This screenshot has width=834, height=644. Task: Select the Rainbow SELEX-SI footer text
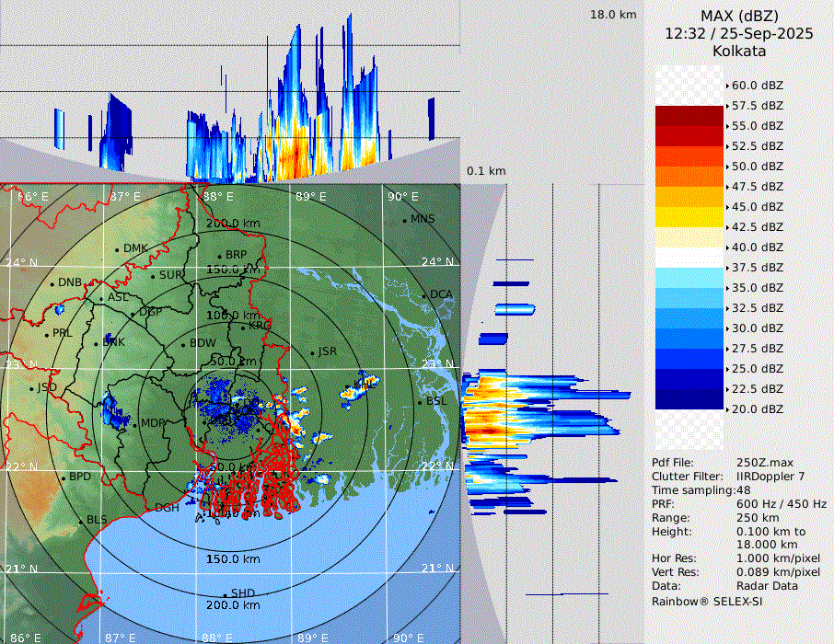click(707, 601)
